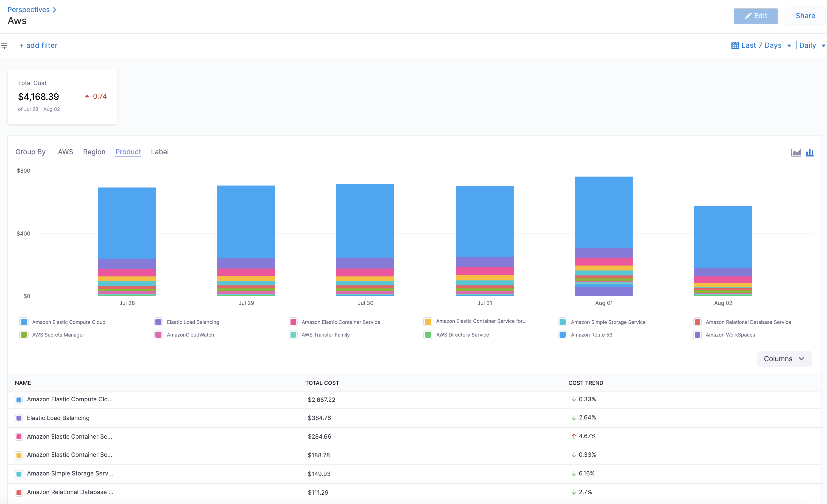This screenshot has height=504, width=827.
Task: Toggle Amazon Elastic Compute Cloud legend item
Action: 63,322
